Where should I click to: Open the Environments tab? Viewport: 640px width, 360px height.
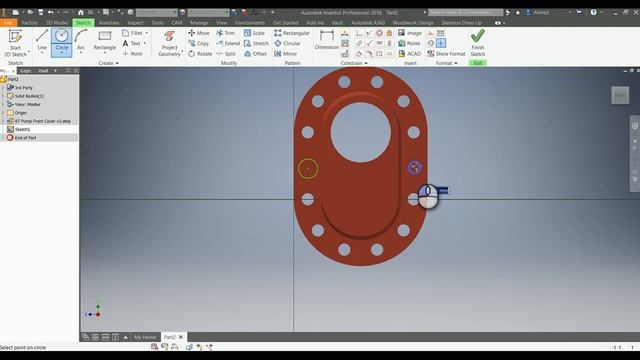pyautogui.click(x=250, y=23)
